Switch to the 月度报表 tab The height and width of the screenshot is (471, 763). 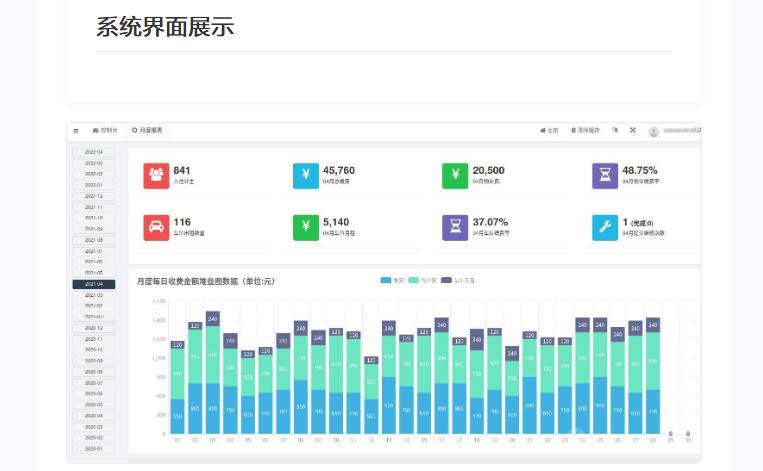coord(147,130)
